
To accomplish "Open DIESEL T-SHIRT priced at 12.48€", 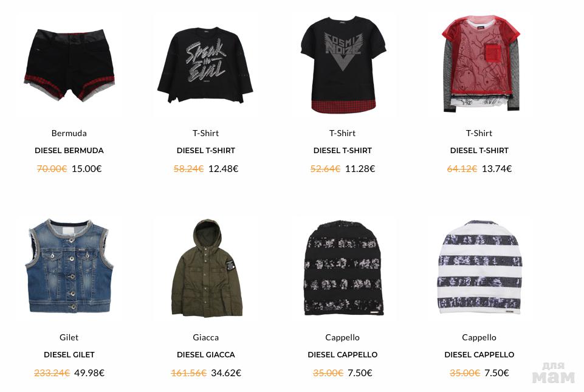I will [x=205, y=151].
